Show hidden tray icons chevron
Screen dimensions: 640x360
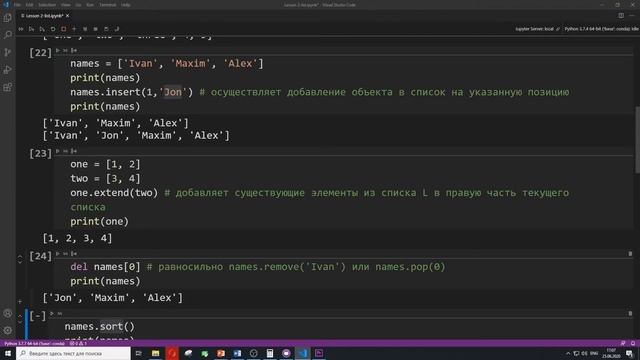568,353
